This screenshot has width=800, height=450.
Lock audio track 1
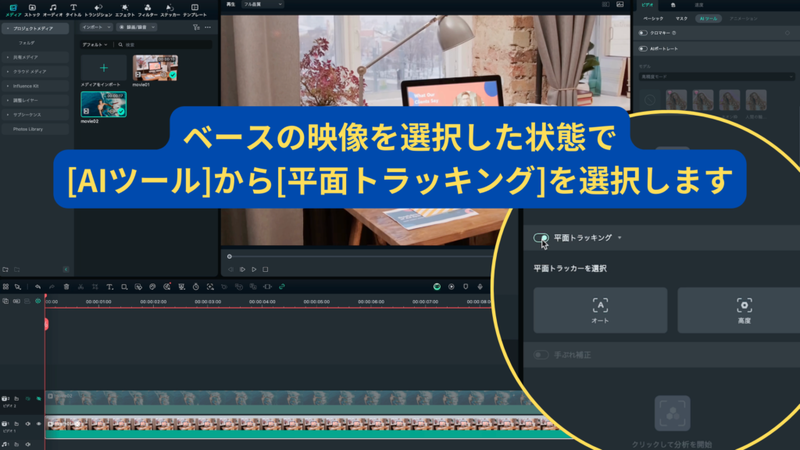[16, 444]
